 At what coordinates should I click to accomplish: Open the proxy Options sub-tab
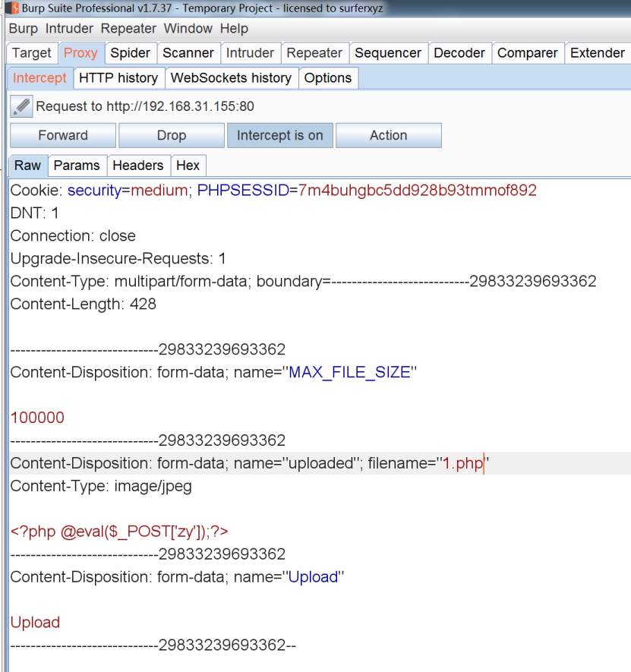pos(328,78)
